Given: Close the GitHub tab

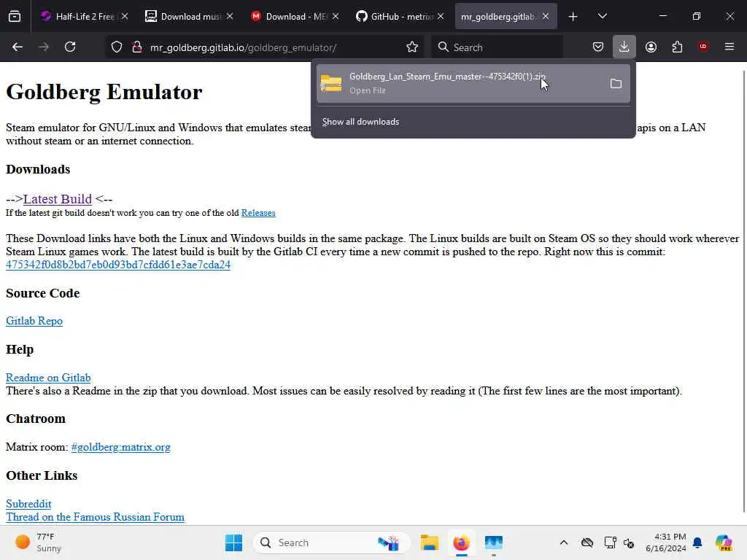Looking at the screenshot, I should coord(441,17).
